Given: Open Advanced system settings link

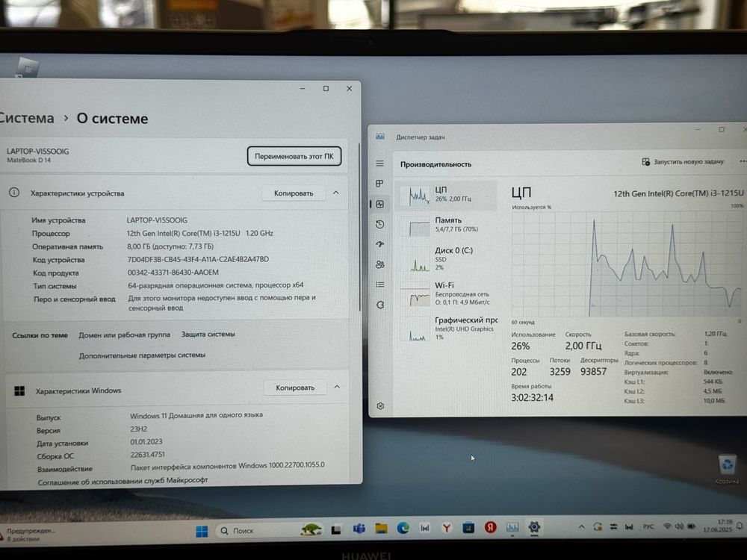Looking at the screenshot, I should click(142, 355).
